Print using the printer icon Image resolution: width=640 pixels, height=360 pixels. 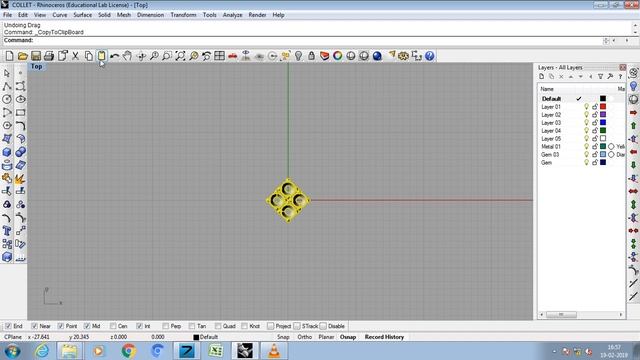pos(49,56)
